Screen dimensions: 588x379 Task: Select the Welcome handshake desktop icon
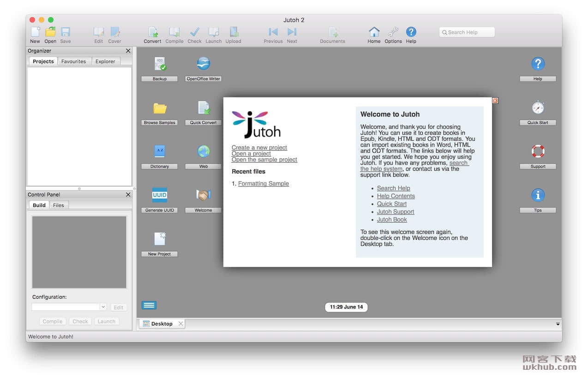[x=204, y=195]
